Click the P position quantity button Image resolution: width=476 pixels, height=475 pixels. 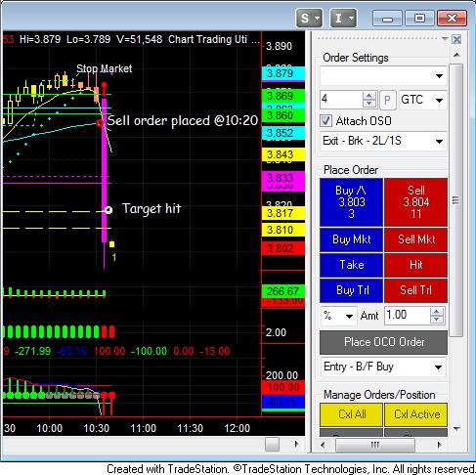[387, 100]
